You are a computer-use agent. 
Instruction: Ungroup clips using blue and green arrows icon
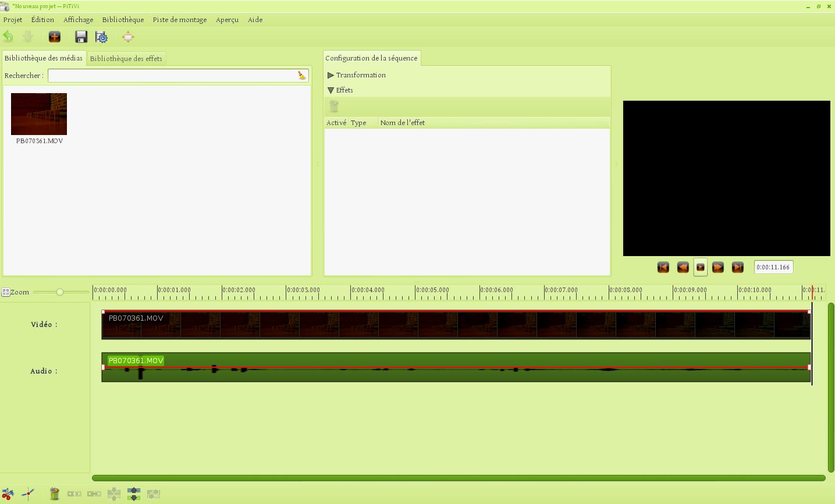134,494
